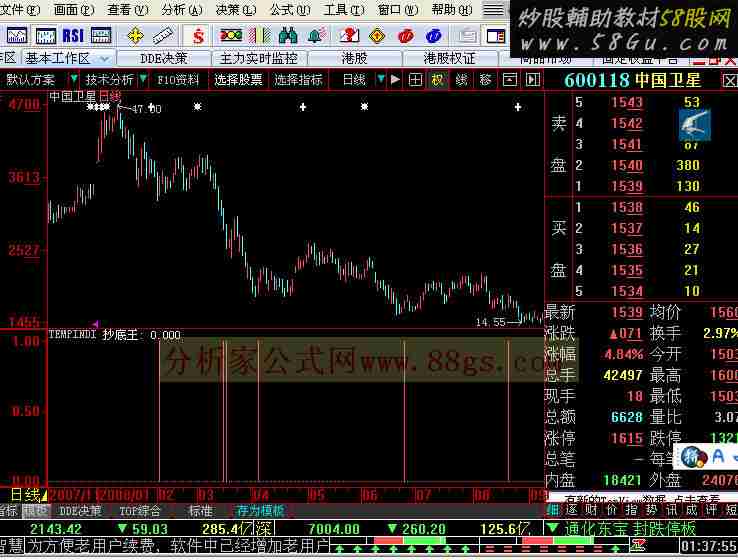Click the panel collapse arrow icon
738x560 pixels.
tap(532, 80)
